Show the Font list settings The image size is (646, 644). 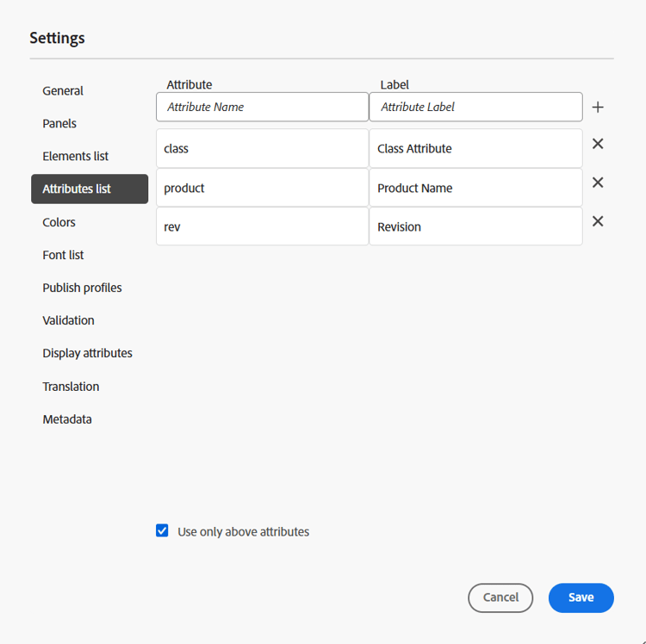pos(63,255)
